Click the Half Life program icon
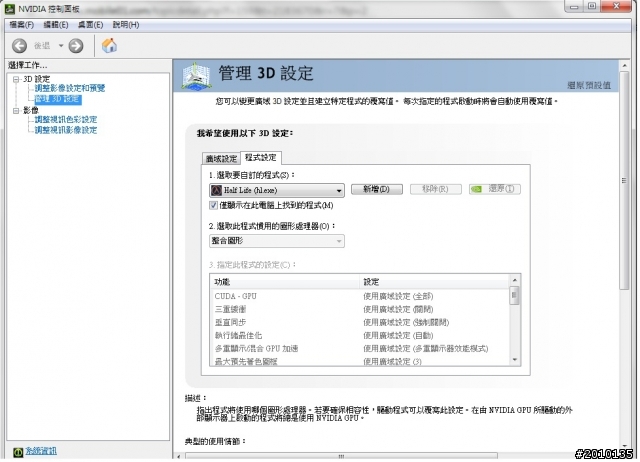 coord(216,190)
